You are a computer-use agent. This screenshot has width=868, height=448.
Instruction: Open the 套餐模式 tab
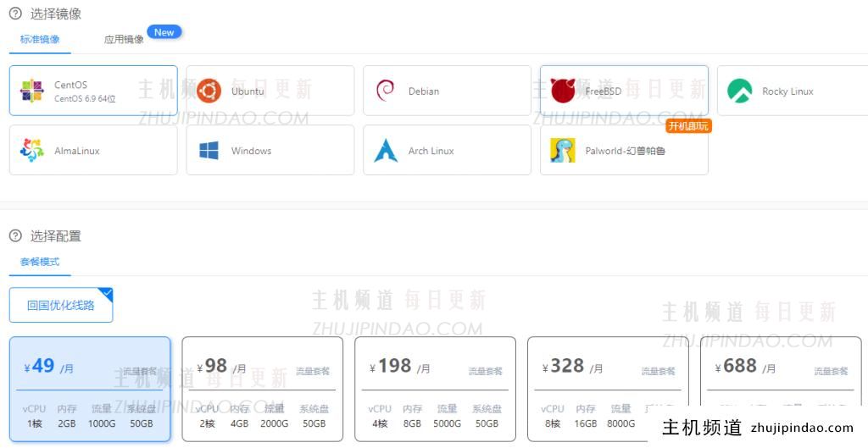(40, 262)
